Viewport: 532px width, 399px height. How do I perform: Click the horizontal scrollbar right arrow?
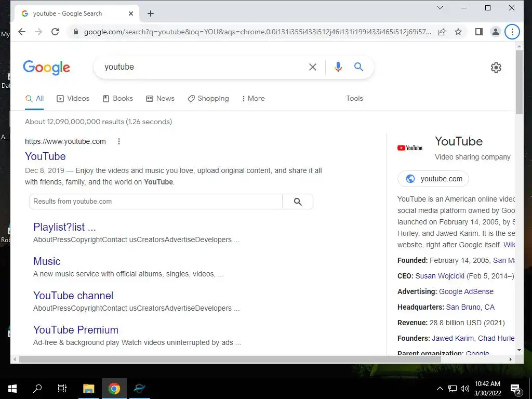pos(511,360)
